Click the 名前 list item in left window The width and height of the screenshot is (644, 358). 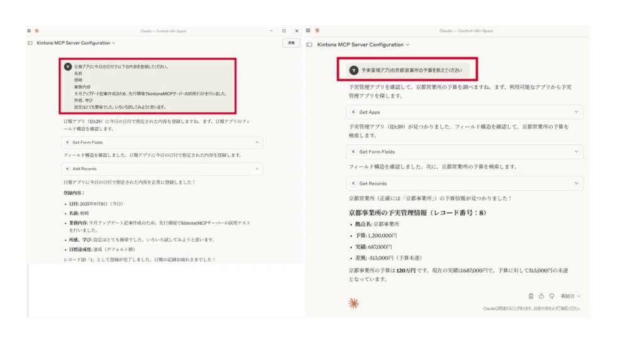pyautogui.click(x=79, y=214)
